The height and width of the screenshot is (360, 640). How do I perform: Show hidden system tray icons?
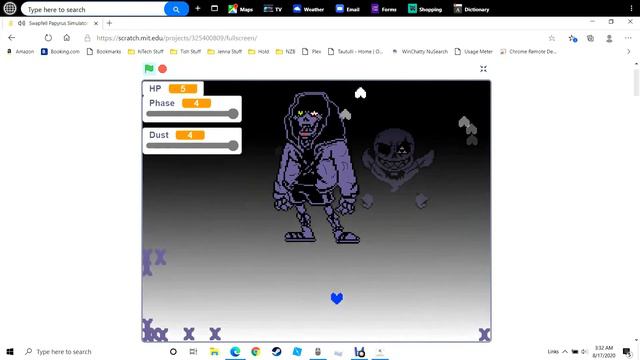point(565,351)
